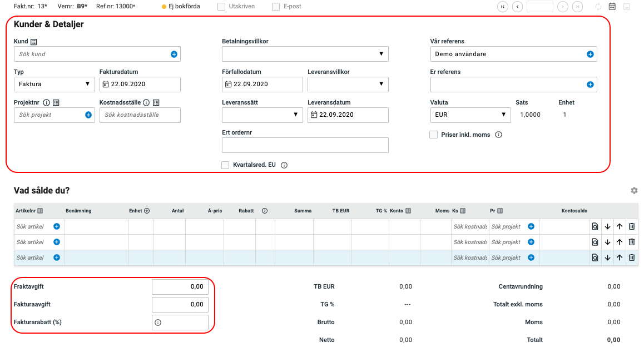644x347 pixels.
Task: Click Artikelnr column list icon
Action: tap(40, 211)
